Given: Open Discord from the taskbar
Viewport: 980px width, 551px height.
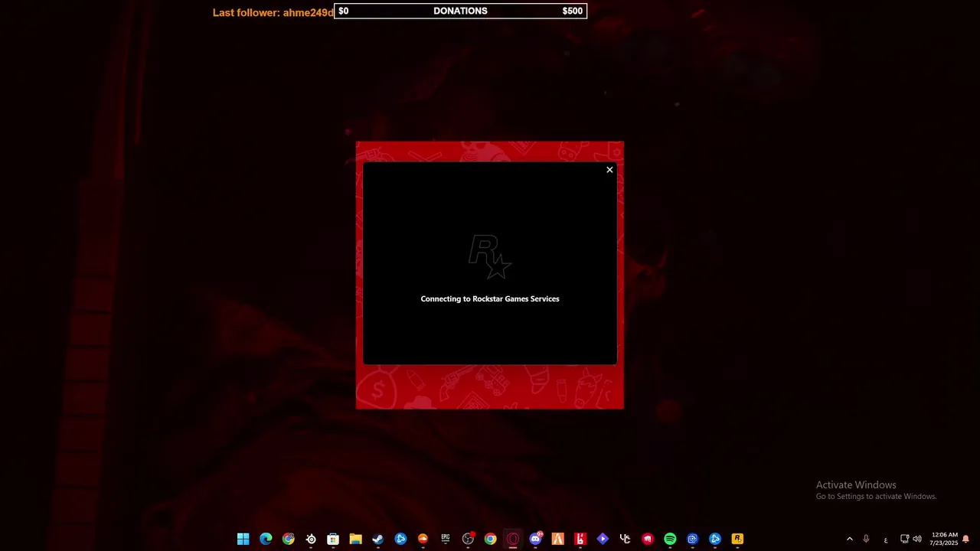Looking at the screenshot, I should point(535,539).
